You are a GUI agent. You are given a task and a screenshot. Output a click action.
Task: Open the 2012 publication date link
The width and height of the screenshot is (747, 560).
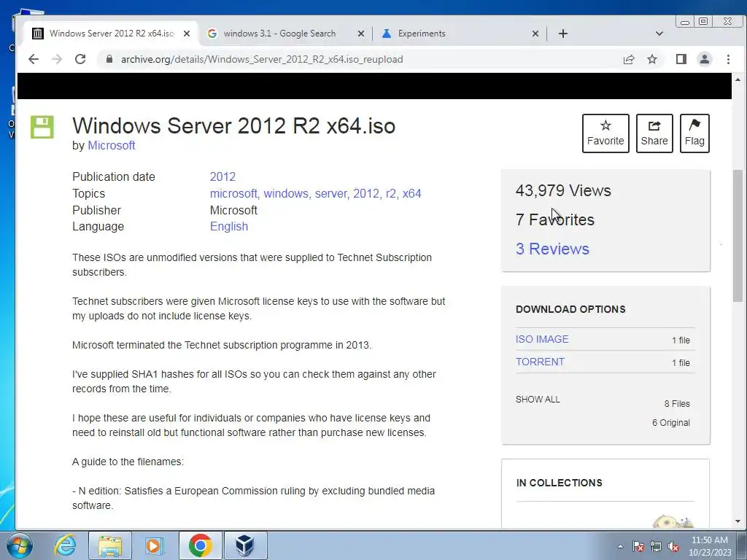pos(222,176)
